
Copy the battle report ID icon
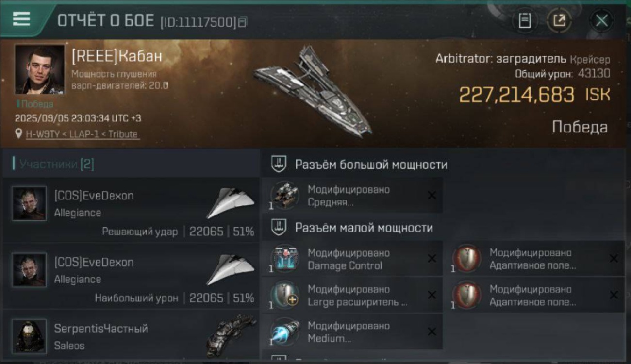(x=242, y=21)
